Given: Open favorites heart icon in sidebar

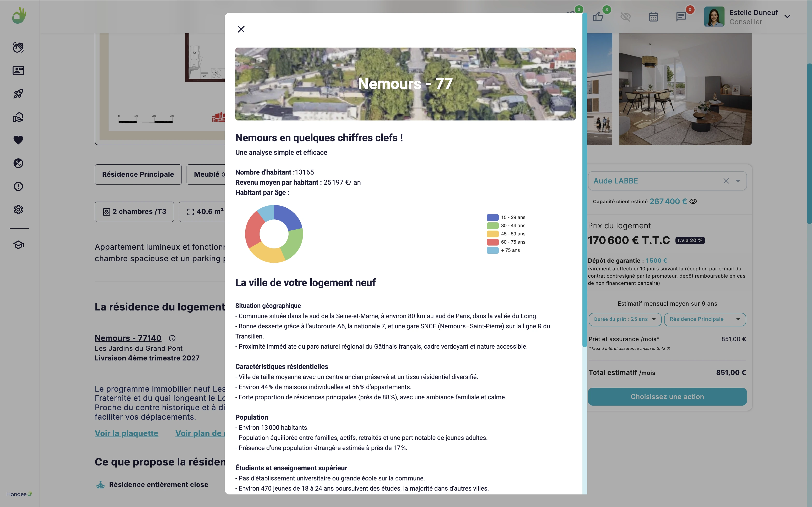Looking at the screenshot, I should click(x=18, y=140).
